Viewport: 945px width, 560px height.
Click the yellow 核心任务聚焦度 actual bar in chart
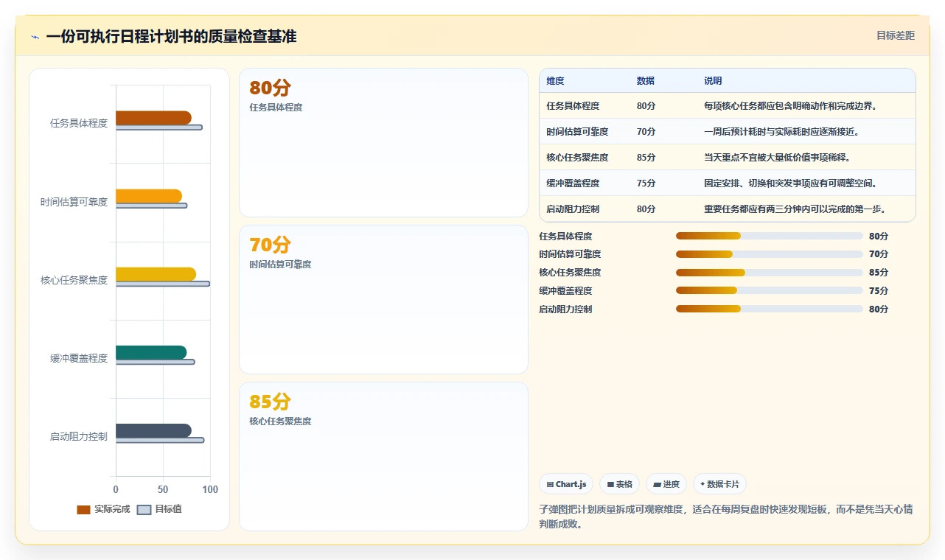156,274
